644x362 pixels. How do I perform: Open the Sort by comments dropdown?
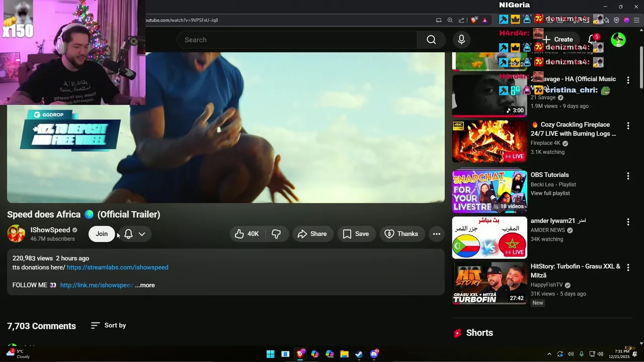(x=108, y=325)
